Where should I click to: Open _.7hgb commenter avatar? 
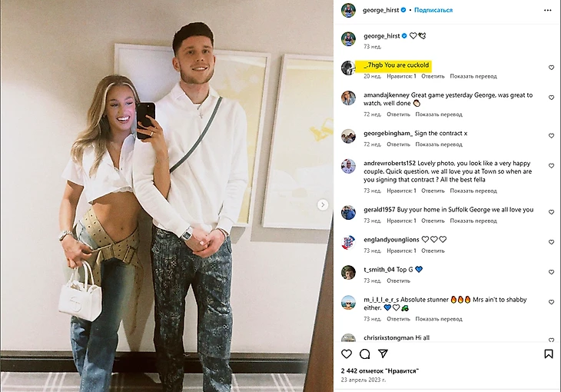(x=348, y=68)
